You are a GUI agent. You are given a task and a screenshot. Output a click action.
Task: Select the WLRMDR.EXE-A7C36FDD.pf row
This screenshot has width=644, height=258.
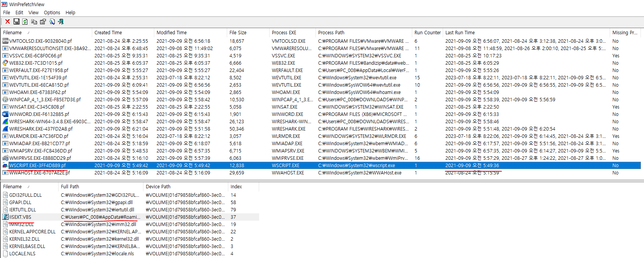(x=321, y=136)
